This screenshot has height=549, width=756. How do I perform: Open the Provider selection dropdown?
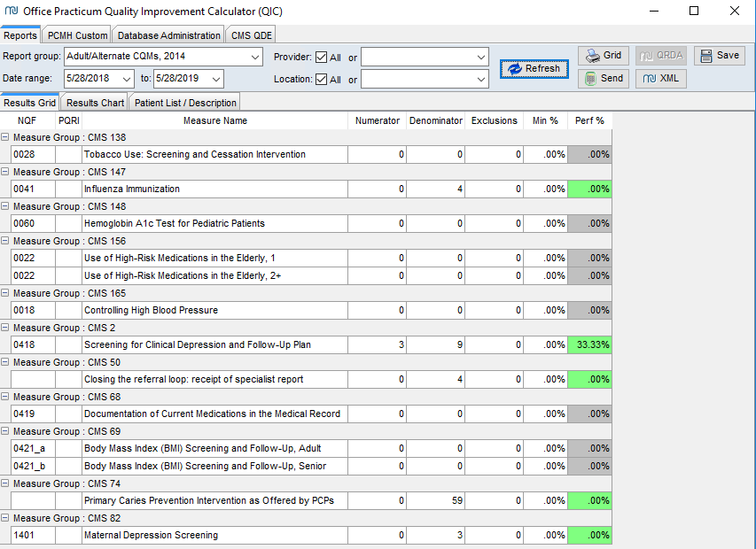pyautogui.click(x=480, y=58)
